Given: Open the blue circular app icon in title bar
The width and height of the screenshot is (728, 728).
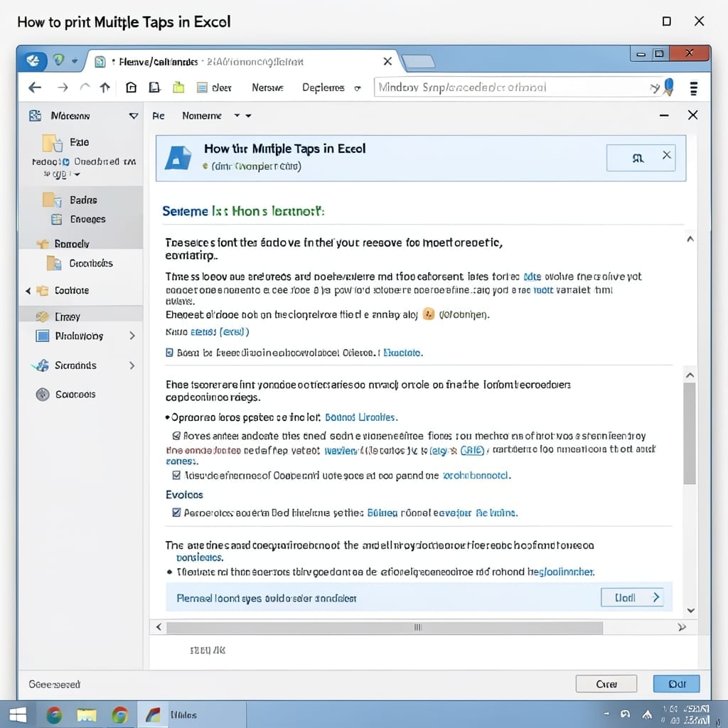Looking at the screenshot, I should [x=33, y=60].
